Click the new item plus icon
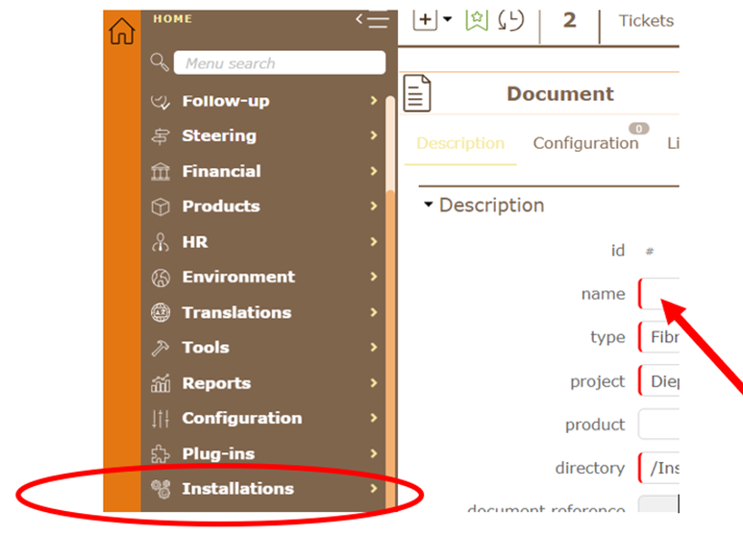Screen dimensions: 743x560 pyautogui.click(x=426, y=20)
